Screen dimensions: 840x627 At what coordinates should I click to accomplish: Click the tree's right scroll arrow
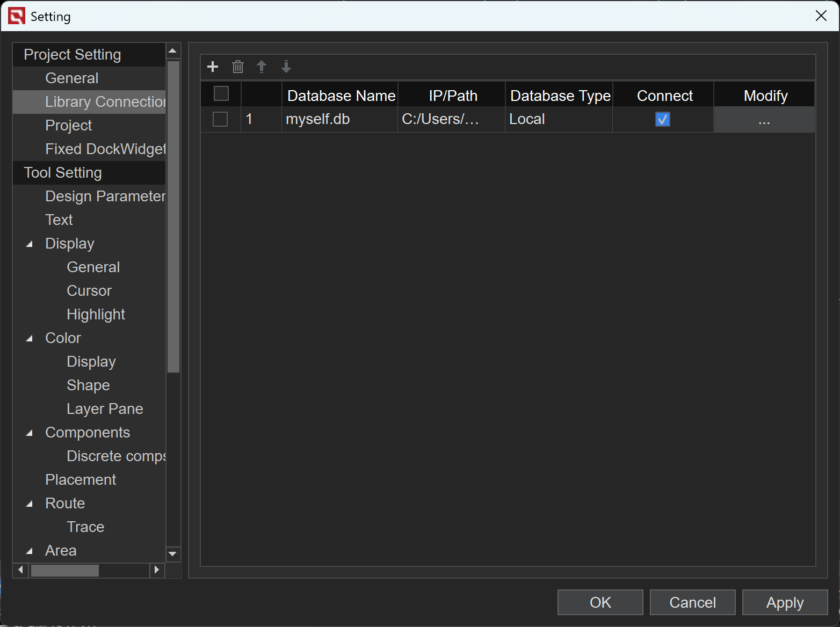(x=156, y=570)
